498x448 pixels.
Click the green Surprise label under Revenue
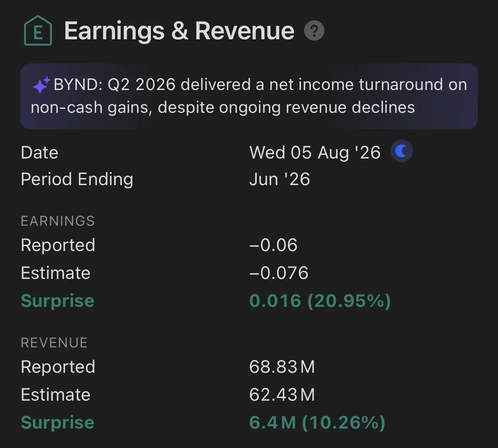(57, 423)
